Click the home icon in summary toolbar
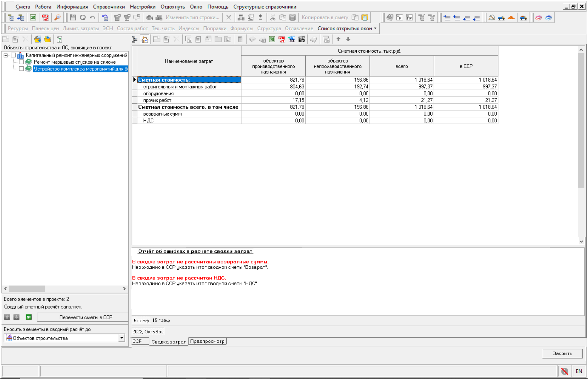The width and height of the screenshot is (588, 379). 145,39
